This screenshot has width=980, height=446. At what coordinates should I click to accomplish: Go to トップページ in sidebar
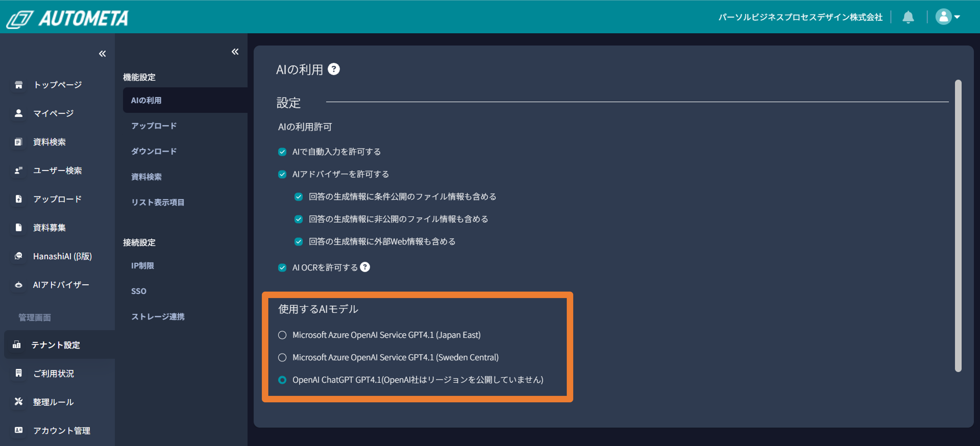58,85
